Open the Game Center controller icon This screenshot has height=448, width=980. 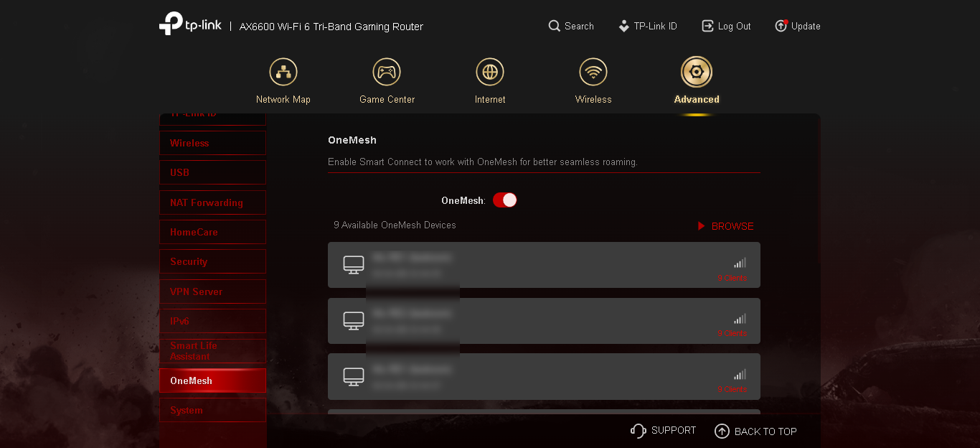point(387,72)
